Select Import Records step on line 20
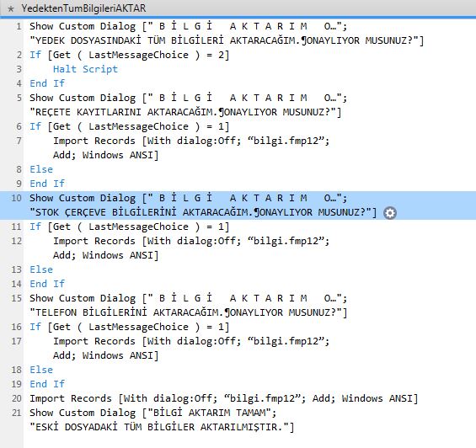 tap(224, 398)
